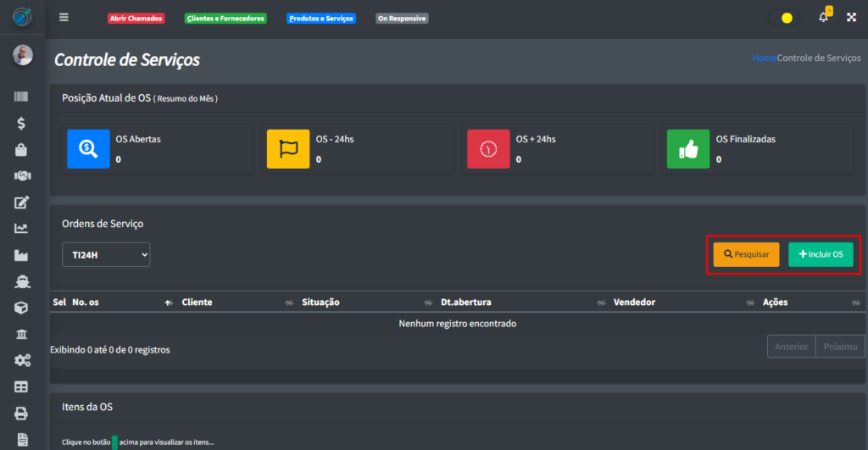868x450 pixels.
Task: Click the Pesquisar button
Action: tap(746, 254)
